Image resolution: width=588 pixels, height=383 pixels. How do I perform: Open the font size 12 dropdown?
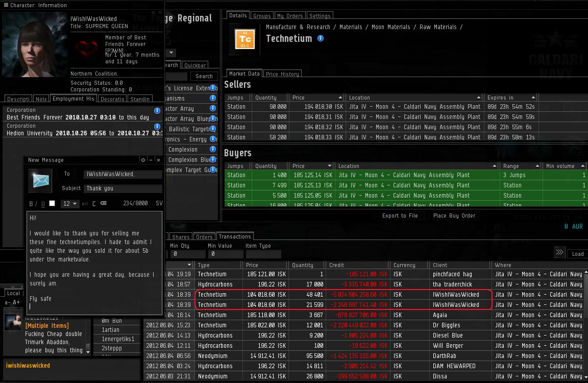click(x=70, y=204)
